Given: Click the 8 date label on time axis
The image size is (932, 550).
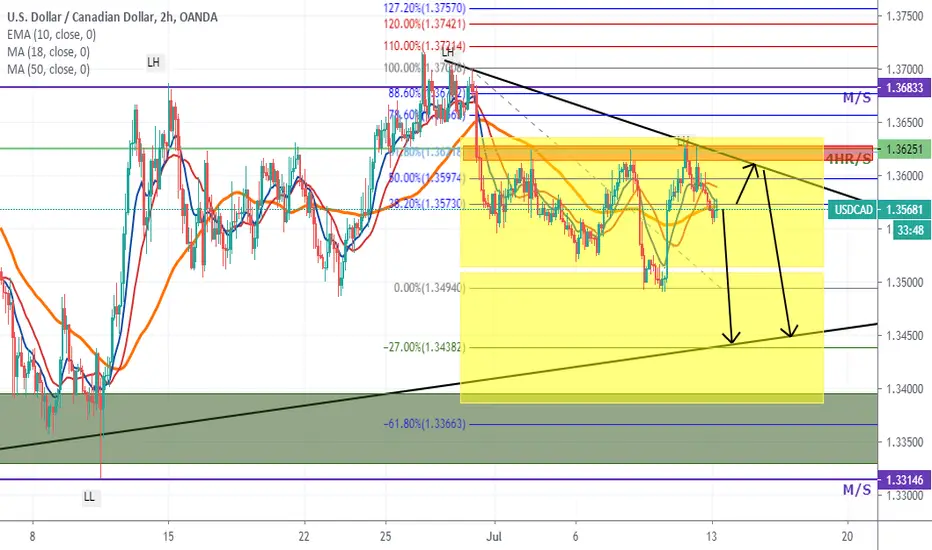Looking at the screenshot, I should click(32, 536).
